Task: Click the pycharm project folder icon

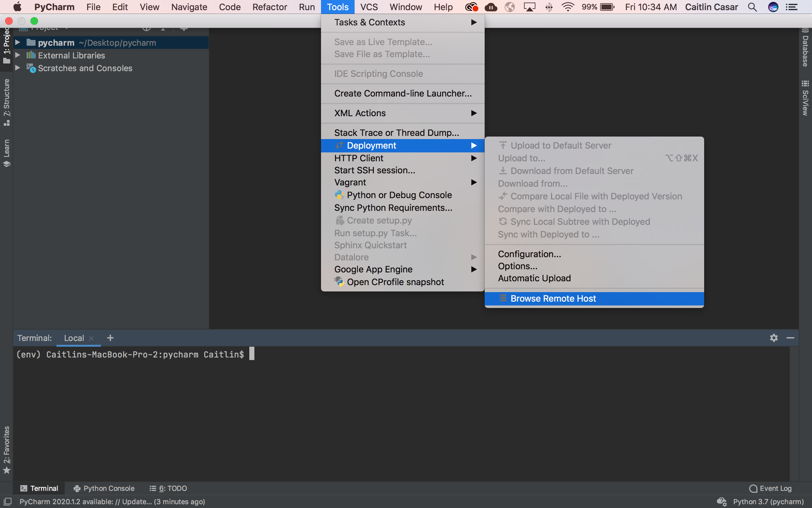Action: tap(31, 42)
